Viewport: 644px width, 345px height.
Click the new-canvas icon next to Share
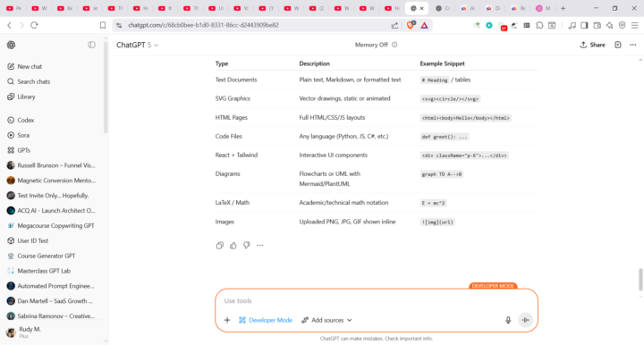tap(618, 45)
